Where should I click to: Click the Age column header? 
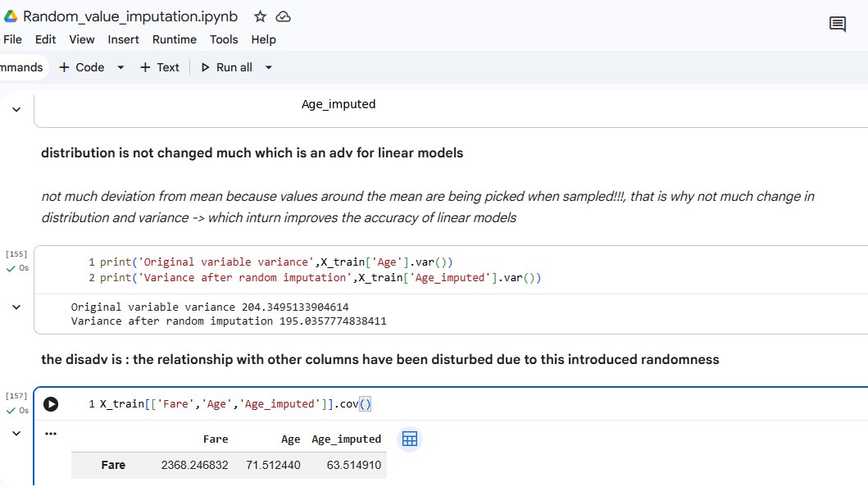(x=291, y=439)
